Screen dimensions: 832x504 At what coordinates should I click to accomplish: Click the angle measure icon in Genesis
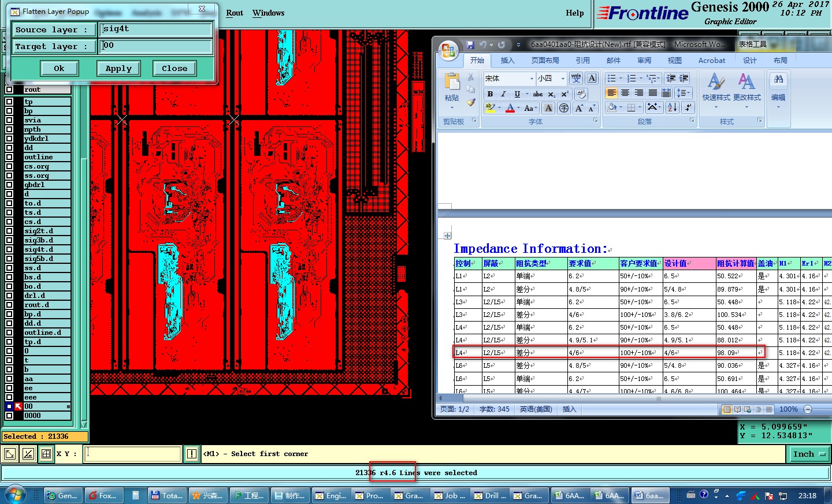(28, 454)
